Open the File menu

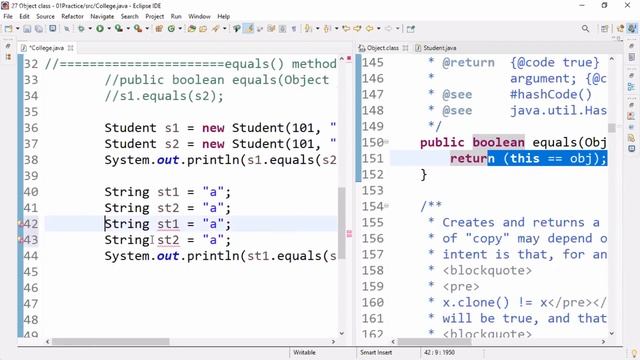[8, 16]
